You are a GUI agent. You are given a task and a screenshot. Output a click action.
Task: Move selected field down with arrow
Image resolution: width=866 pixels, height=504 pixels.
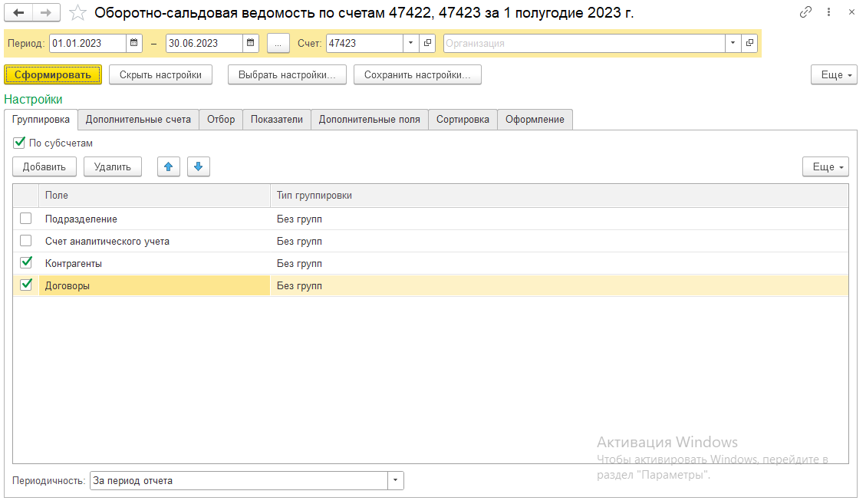[x=198, y=166]
